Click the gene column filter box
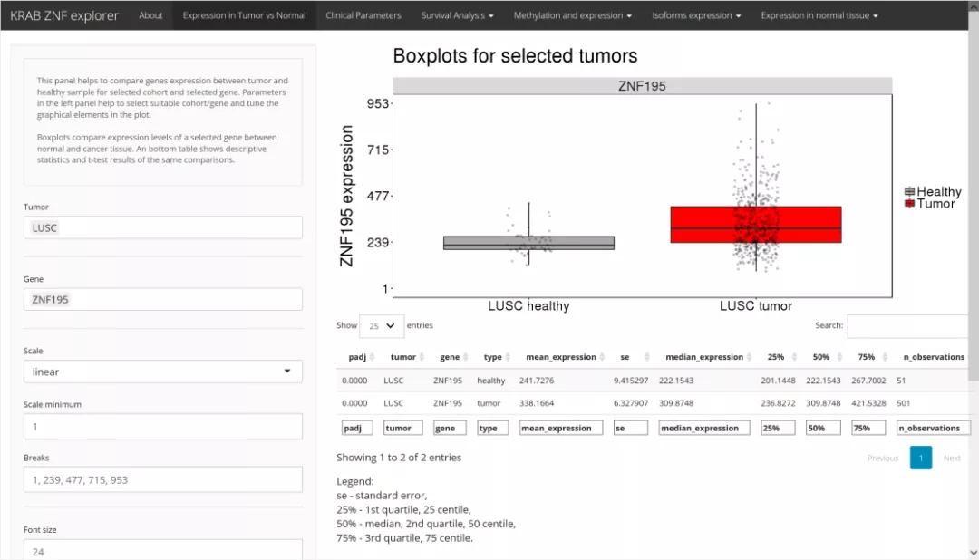 coord(451,429)
